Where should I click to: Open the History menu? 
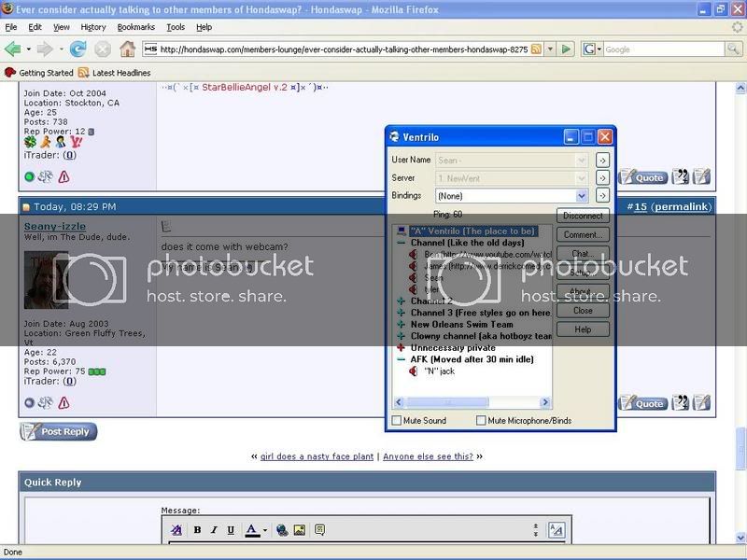[93, 27]
